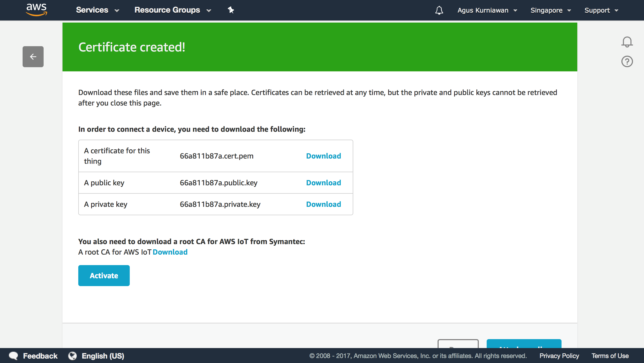Viewport: 644px width, 363px height.
Task: Open the Terms of Use link
Action: [x=610, y=356]
